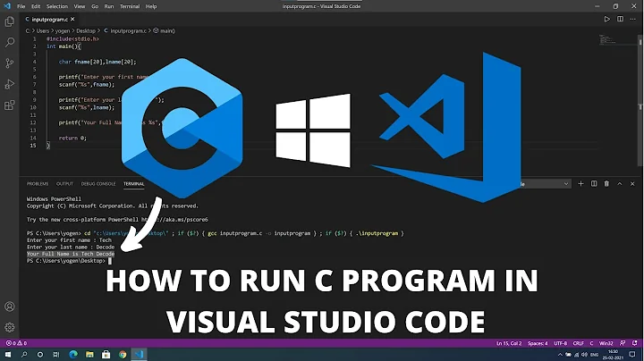Click the editor minimap preview
The width and height of the screenshot is (644, 361).
click(x=607, y=39)
